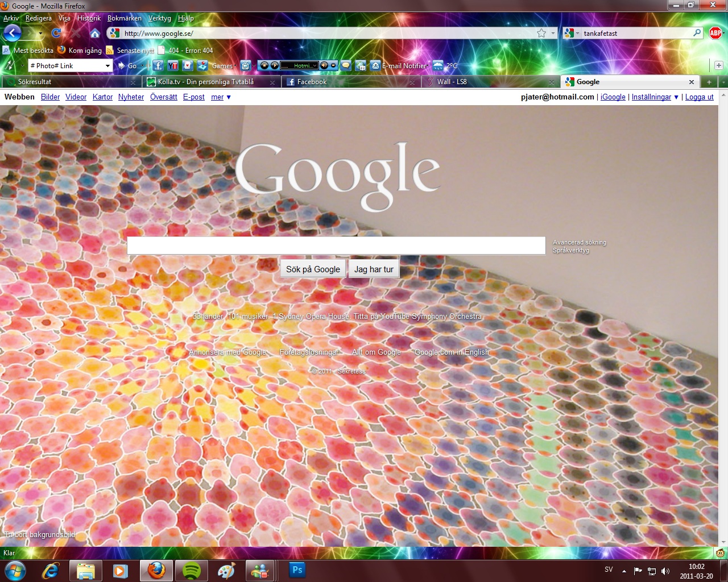The width and height of the screenshot is (728, 582).
Task: Click inside the Google search input field
Action: tap(336, 246)
